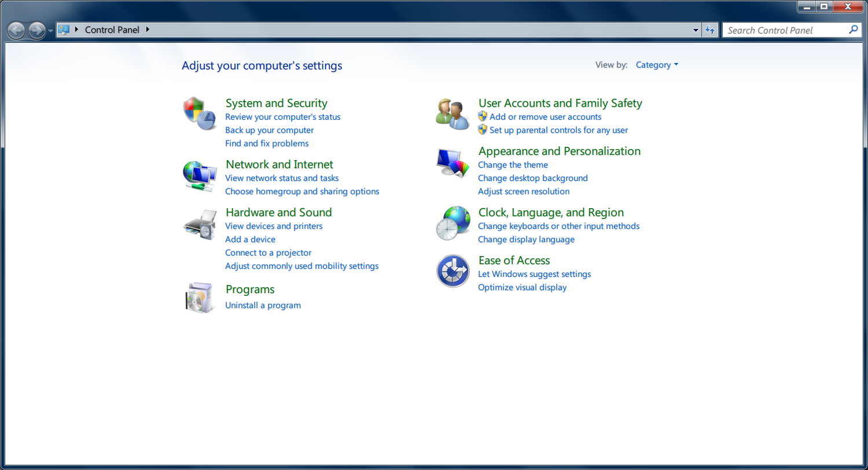
Task: Focus the Search Control Panel field
Action: click(x=785, y=30)
